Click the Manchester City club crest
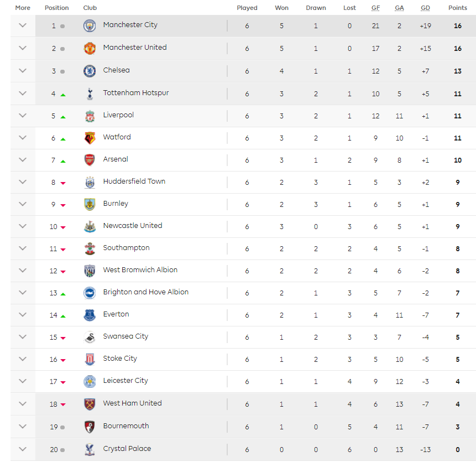476x467 pixels. [90, 25]
